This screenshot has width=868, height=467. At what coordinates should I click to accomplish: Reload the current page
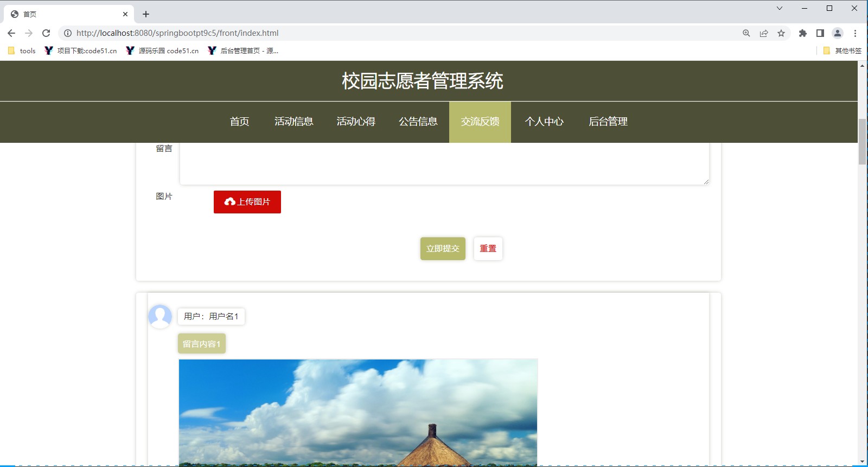(x=46, y=33)
